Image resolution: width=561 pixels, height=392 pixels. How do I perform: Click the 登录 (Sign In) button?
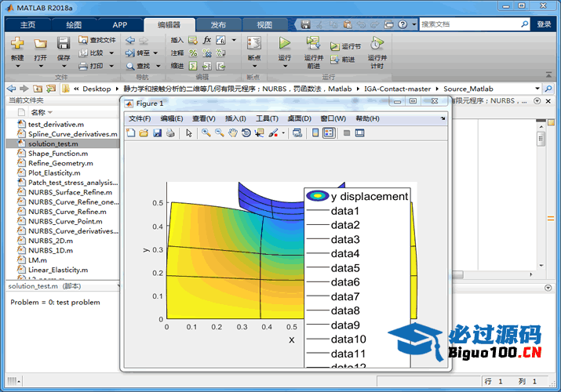[544, 24]
